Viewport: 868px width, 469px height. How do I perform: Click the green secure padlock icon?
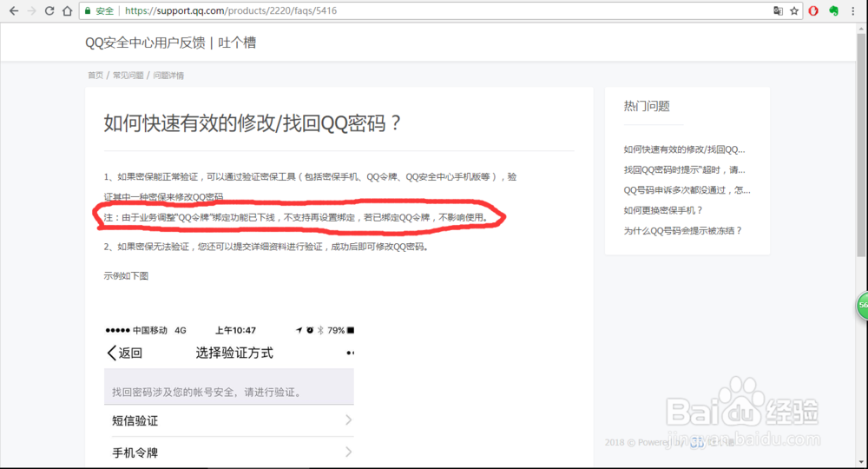point(88,10)
